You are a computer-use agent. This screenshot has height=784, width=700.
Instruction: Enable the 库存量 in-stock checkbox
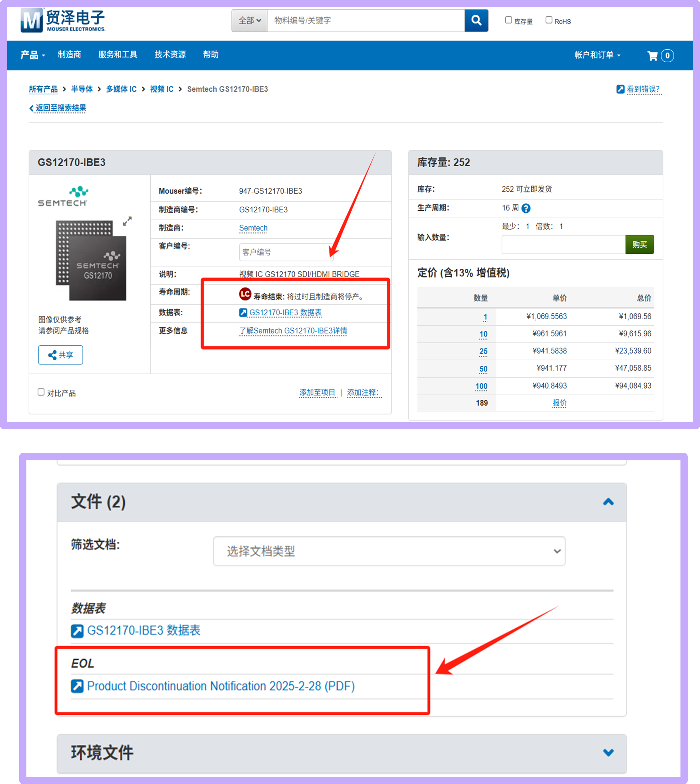tap(508, 20)
